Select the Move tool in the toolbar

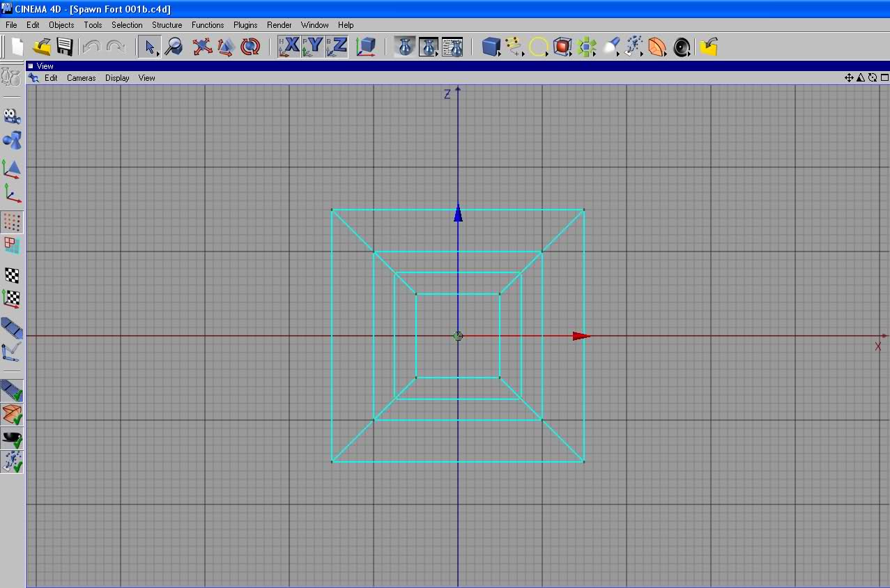202,47
